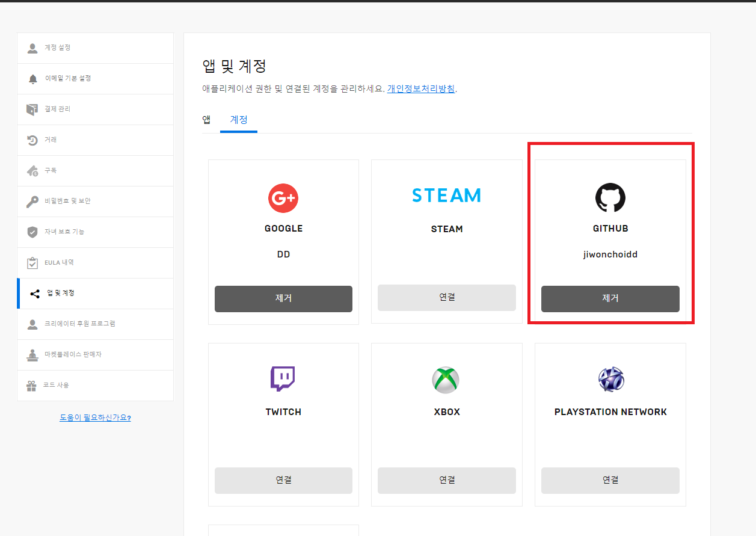
Task: Remove the linked Google account
Action: tap(283, 298)
